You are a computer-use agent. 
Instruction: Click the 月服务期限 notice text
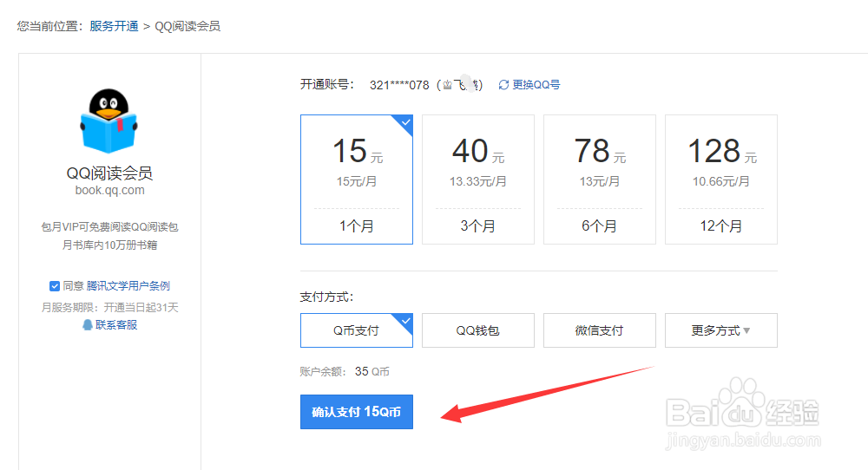click(x=109, y=308)
